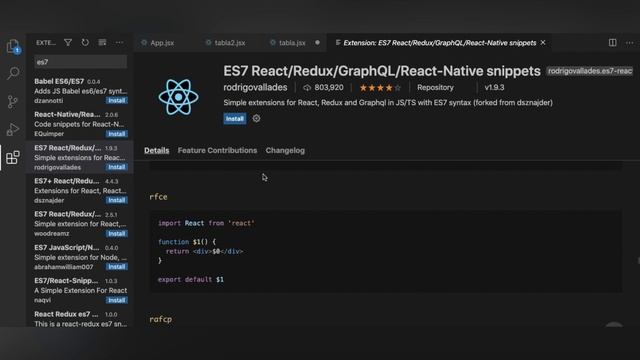Open the Changelog tab
Screen dimensions: 640x360
point(285,150)
